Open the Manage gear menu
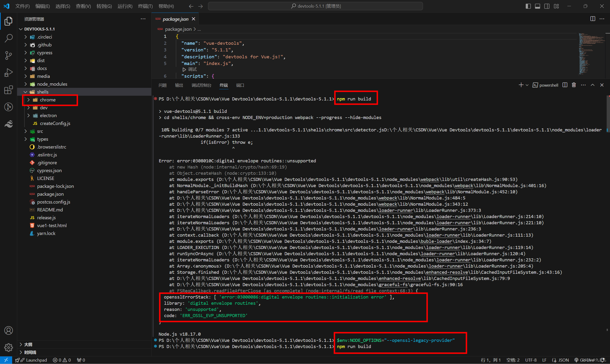Image resolution: width=610 pixels, height=364 pixels. tap(9, 348)
